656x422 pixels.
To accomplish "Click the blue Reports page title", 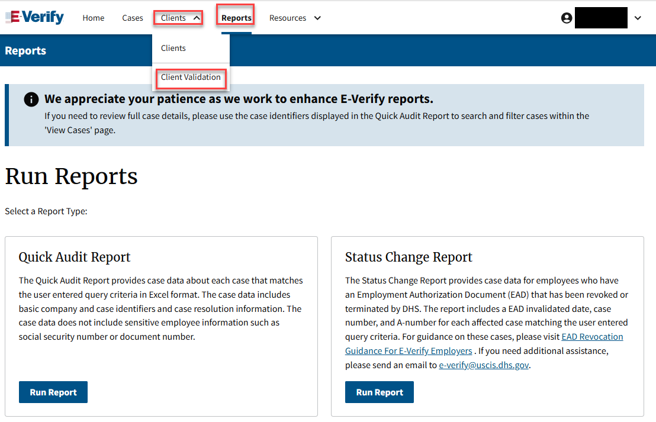I will tap(26, 51).
